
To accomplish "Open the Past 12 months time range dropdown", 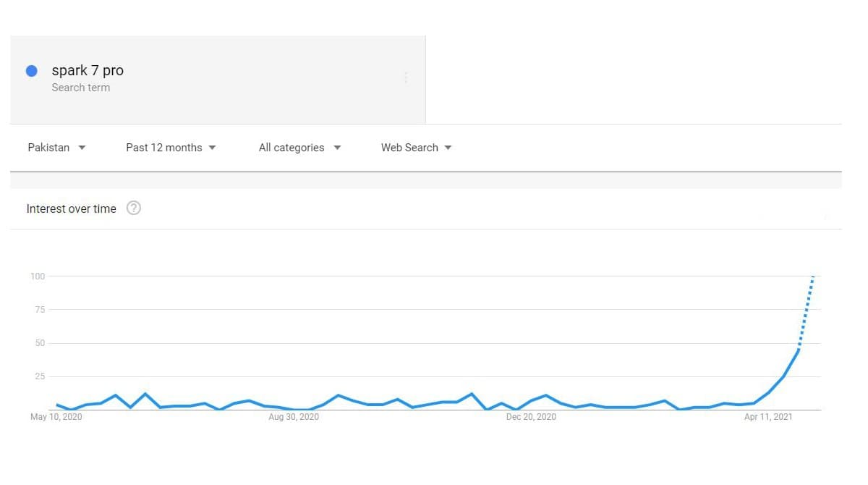I will coord(171,148).
